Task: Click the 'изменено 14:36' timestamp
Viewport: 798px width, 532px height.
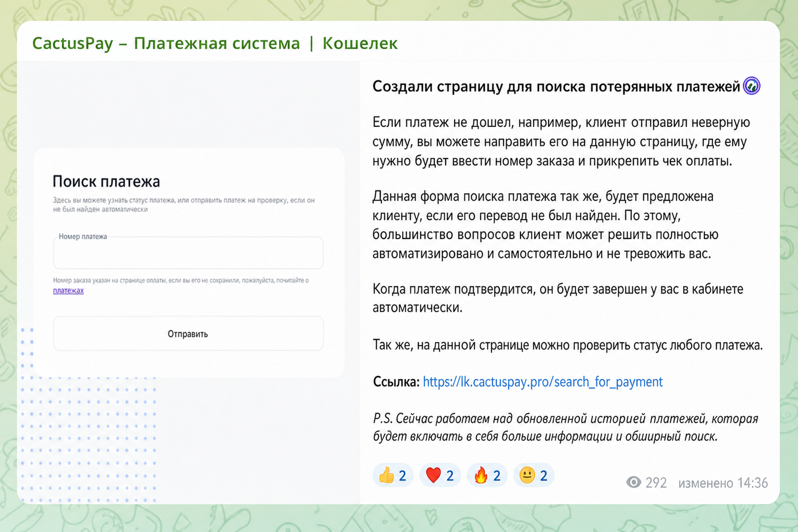Action: [723, 483]
